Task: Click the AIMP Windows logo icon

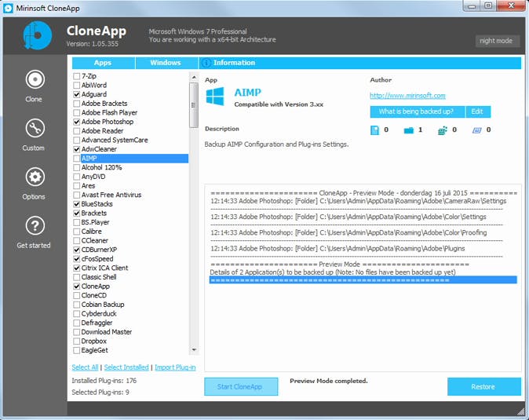Action: (215, 97)
